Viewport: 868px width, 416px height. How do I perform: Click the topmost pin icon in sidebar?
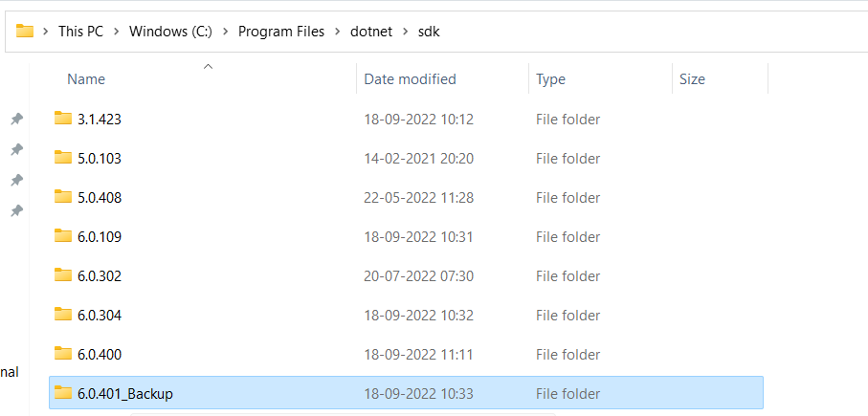tap(16, 119)
